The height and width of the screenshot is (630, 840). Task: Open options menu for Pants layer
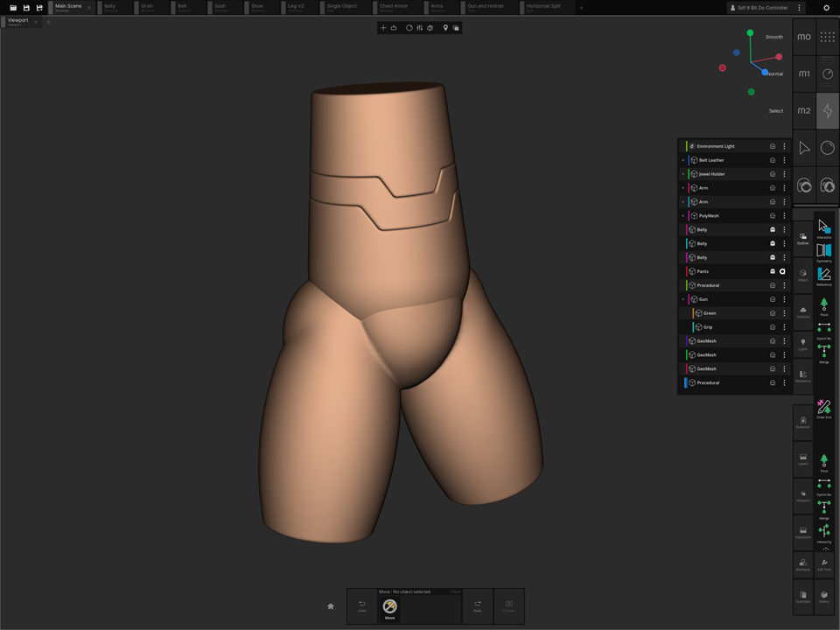point(782,271)
